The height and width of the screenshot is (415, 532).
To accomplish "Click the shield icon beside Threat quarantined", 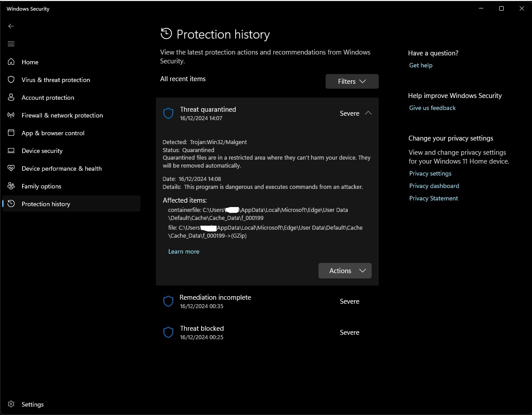I will pos(168,114).
